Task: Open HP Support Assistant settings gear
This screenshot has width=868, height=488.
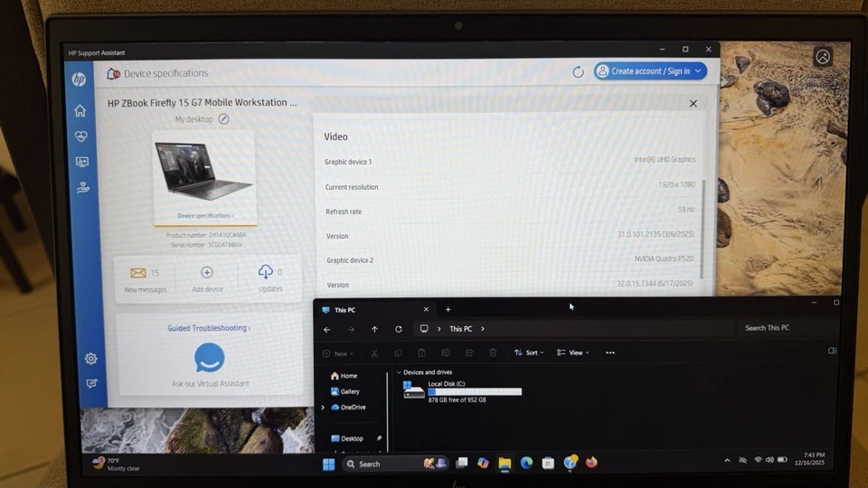Action: click(x=90, y=359)
